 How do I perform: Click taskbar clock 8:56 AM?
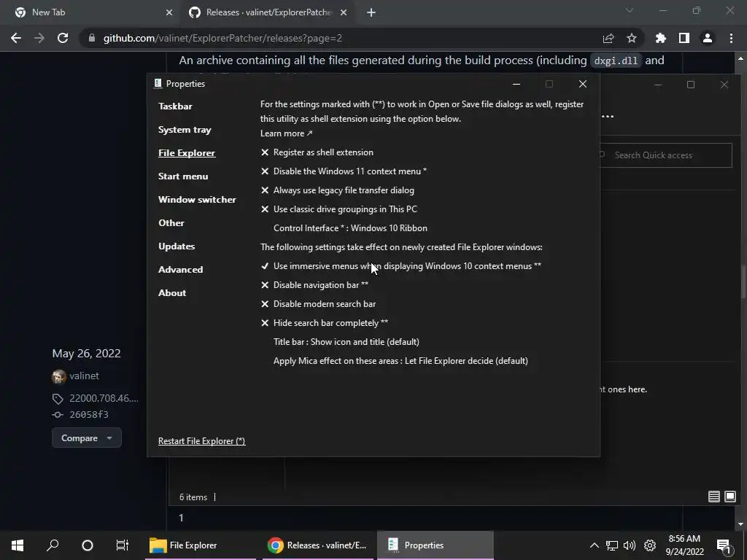click(x=684, y=545)
